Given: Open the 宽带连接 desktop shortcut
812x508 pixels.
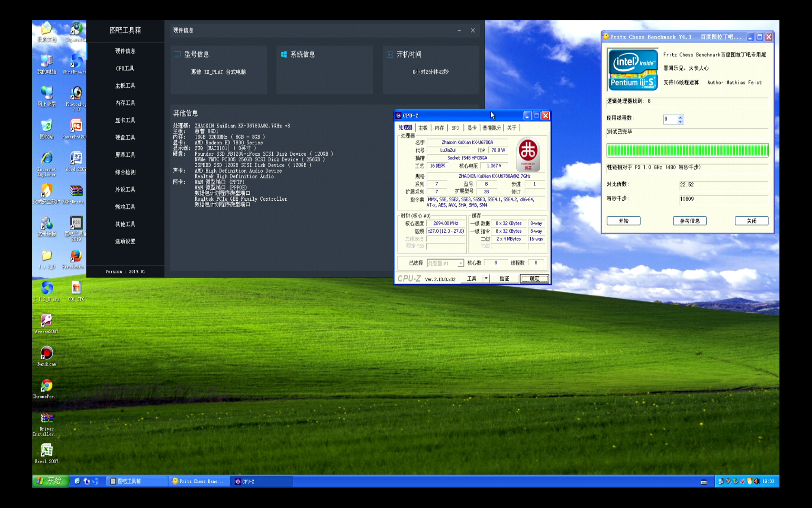Looking at the screenshot, I should click(47, 226).
